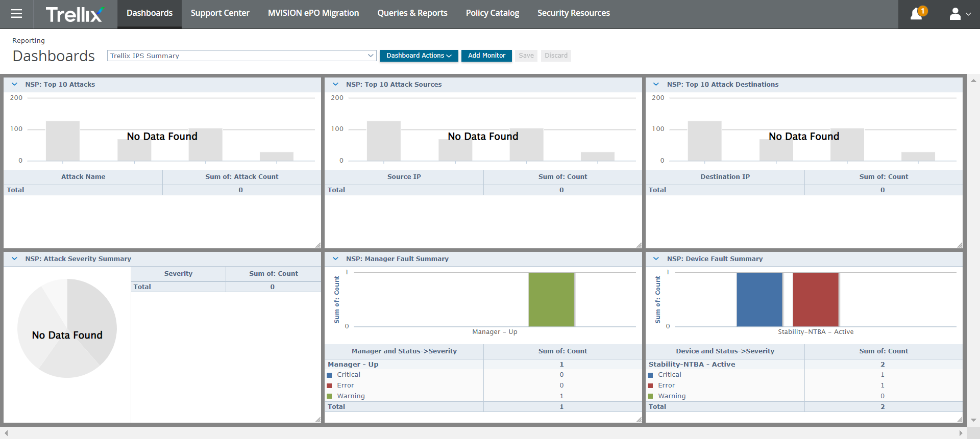This screenshot has width=980, height=439.
Task: Open the hamburger main menu
Action: 16,14
